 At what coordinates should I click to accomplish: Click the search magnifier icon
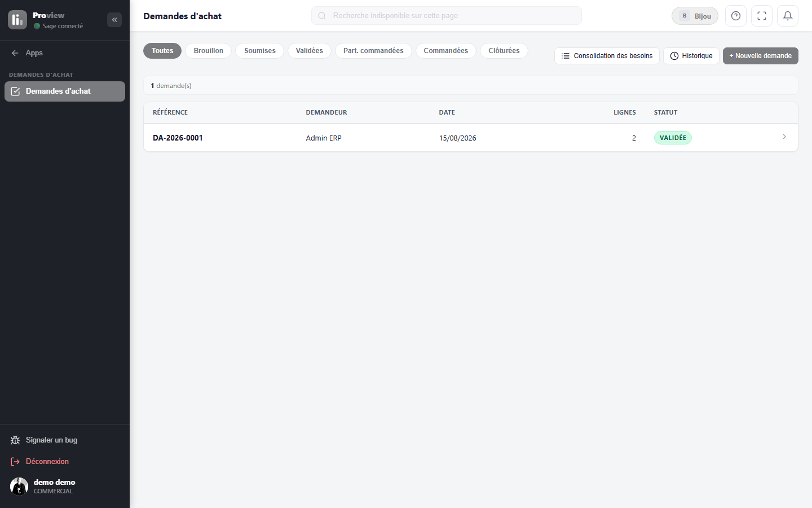[322, 16]
